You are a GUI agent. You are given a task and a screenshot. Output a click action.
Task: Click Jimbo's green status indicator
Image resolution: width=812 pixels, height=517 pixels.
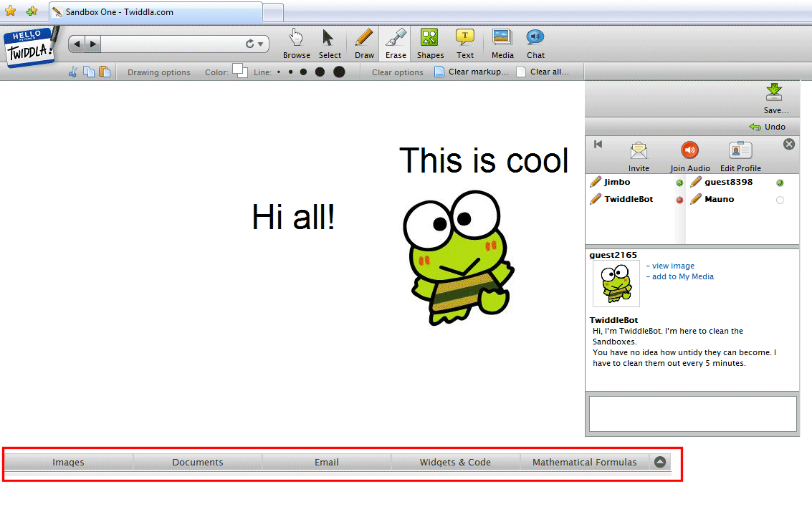coord(679,183)
